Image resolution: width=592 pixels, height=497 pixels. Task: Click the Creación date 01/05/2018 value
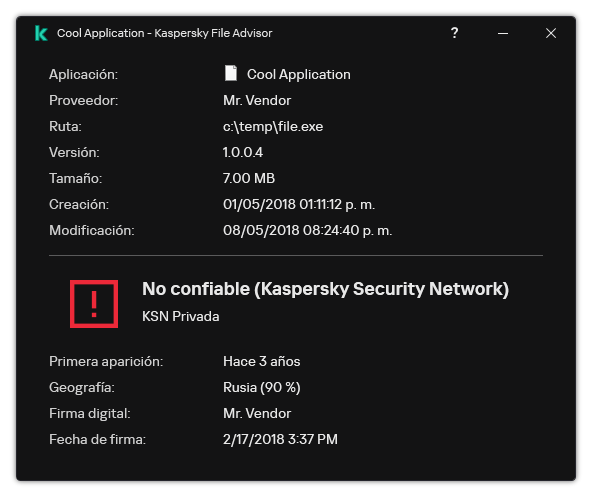click(x=299, y=204)
